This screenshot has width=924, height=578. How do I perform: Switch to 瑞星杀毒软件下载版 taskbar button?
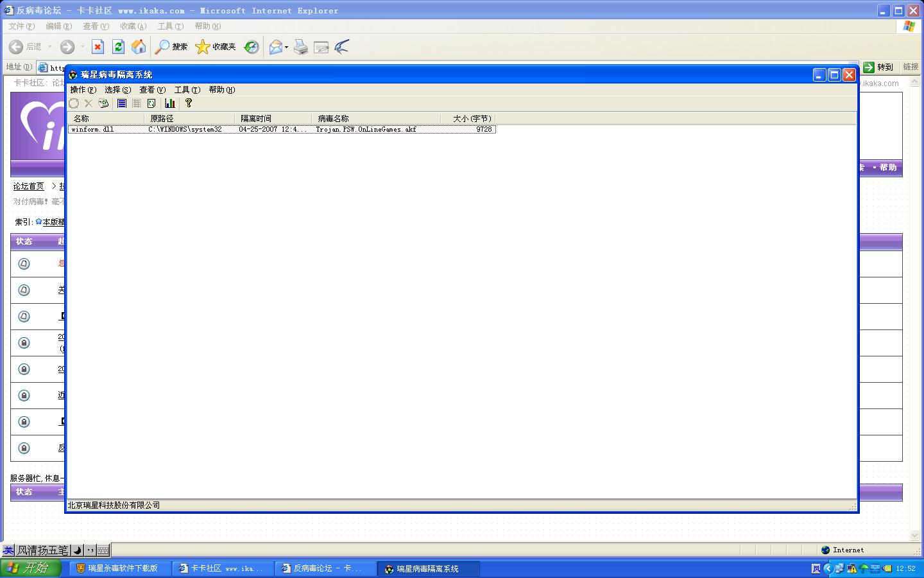click(119, 568)
